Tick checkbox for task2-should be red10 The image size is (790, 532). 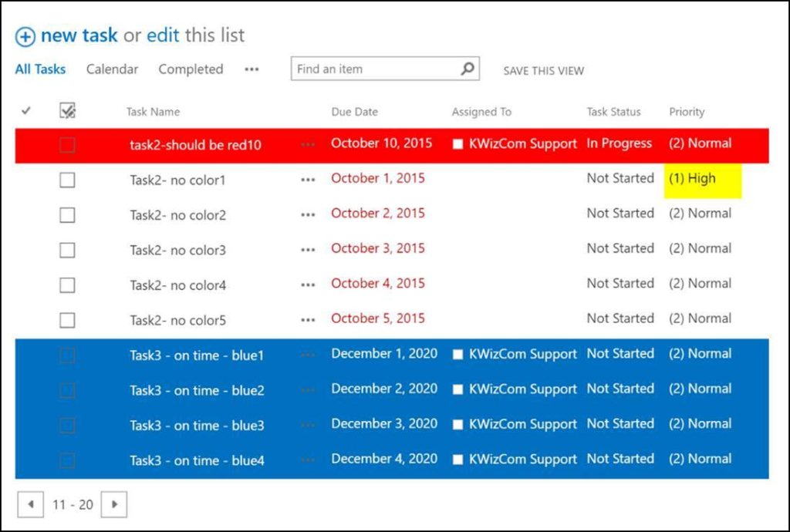coord(67,145)
